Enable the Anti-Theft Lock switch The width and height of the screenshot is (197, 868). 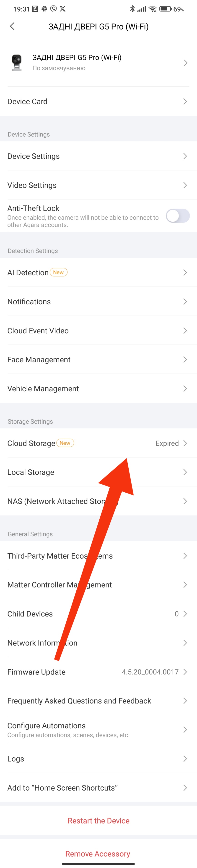tap(177, 216)
